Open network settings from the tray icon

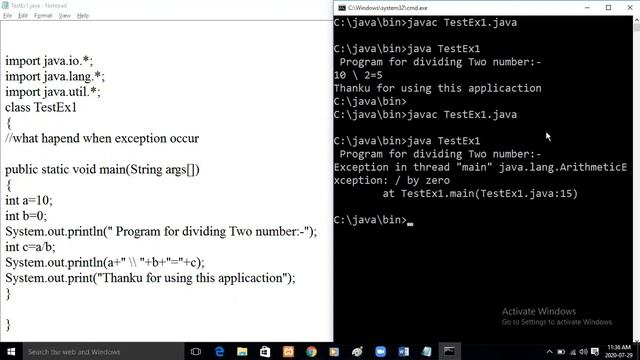click(573, 352)
